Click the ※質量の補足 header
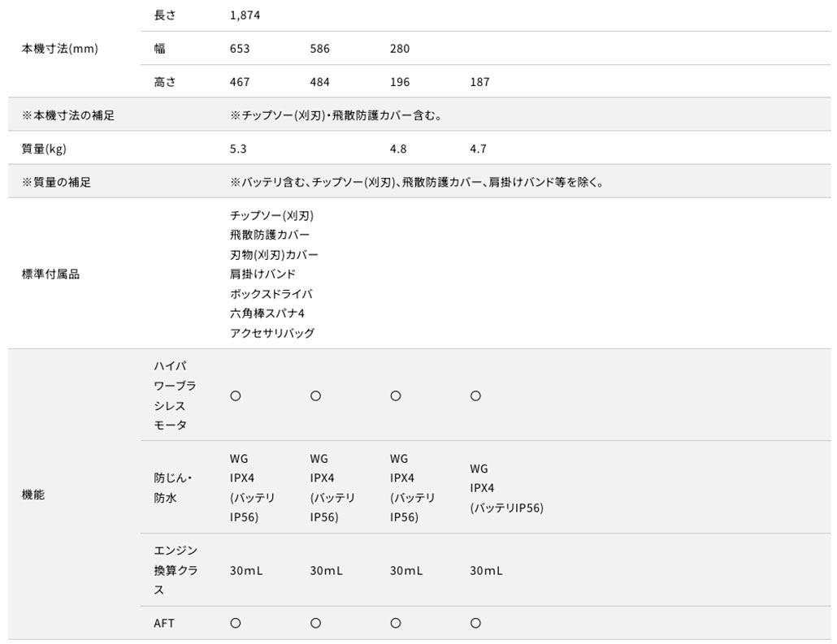The width and height of the screenshot is (837, 644). (x=56, y=182)
